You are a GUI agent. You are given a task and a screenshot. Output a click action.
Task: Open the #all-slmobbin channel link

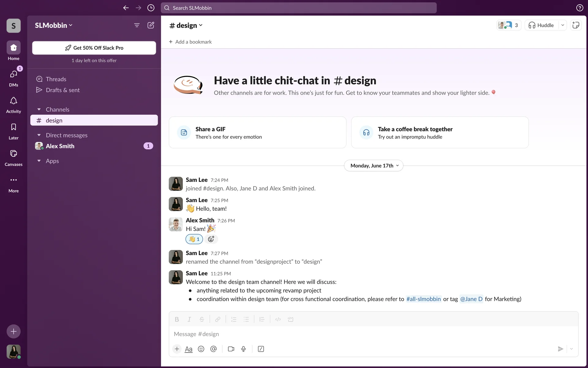[423, 299]
